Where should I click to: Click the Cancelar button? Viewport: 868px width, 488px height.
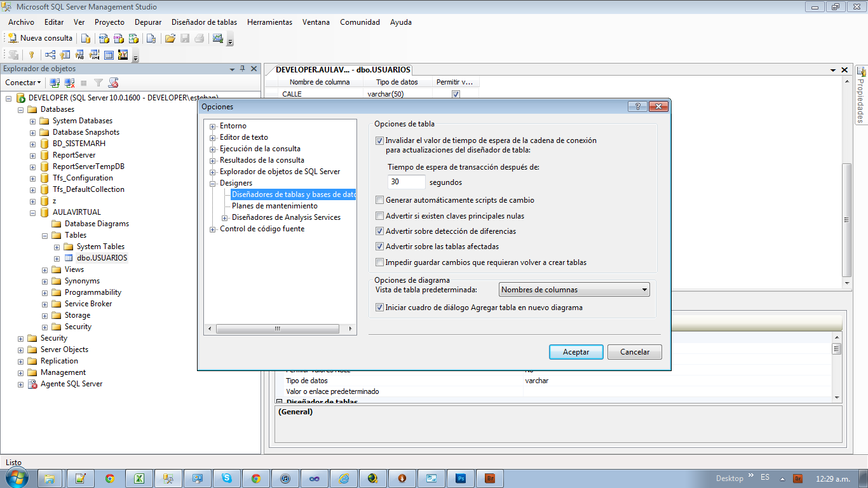point(634,351)
